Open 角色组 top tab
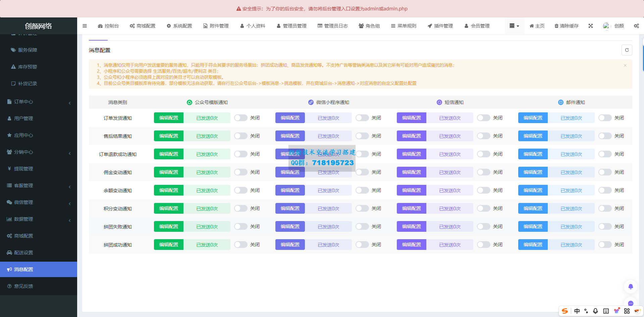This screenshot has height=317, width=644. [369, 26]
